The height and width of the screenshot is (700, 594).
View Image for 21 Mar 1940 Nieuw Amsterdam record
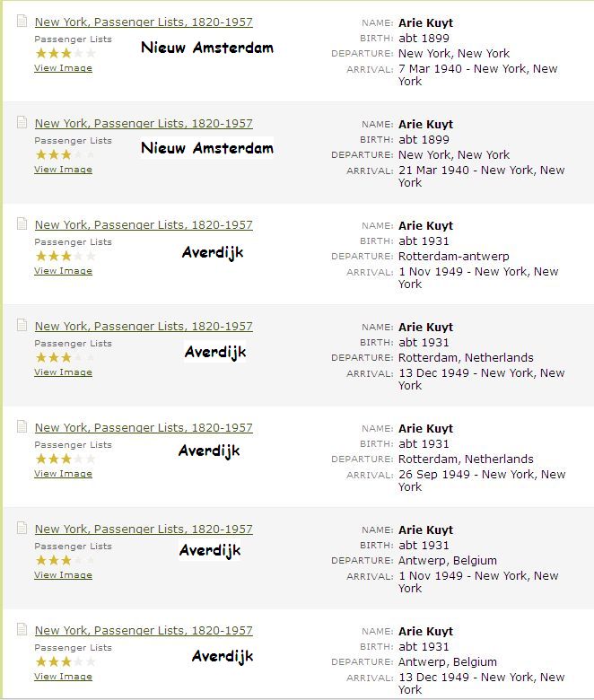(x=63, y=170)
